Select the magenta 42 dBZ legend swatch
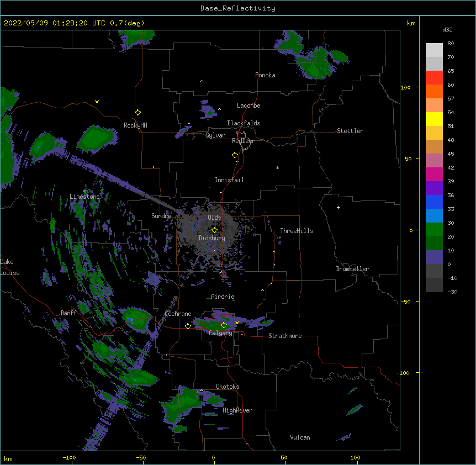The width and height of the screenshot is (476, 465). click(x=434, y=174)
